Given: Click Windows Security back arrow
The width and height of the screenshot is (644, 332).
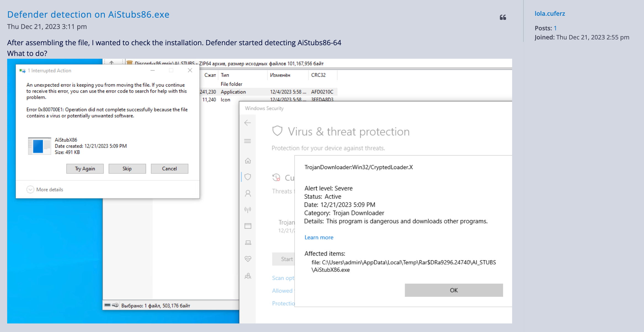Looking at the screenshot, I should [248, 123].
